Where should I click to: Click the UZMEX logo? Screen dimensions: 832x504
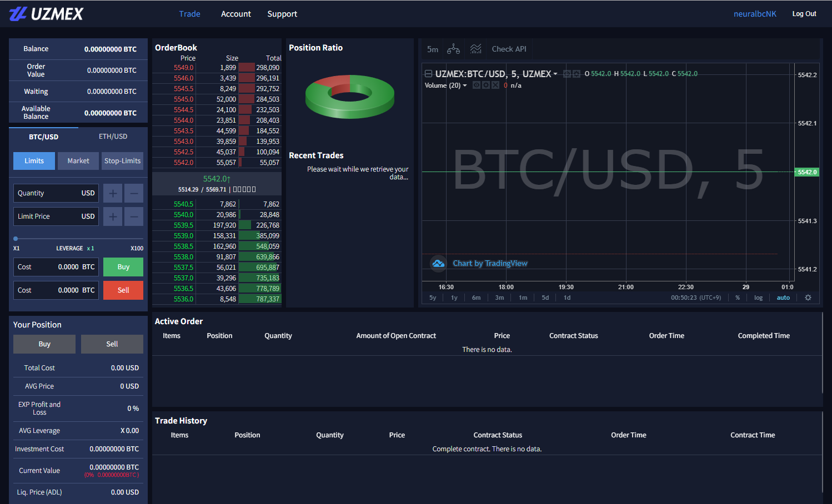pos(47,14)
